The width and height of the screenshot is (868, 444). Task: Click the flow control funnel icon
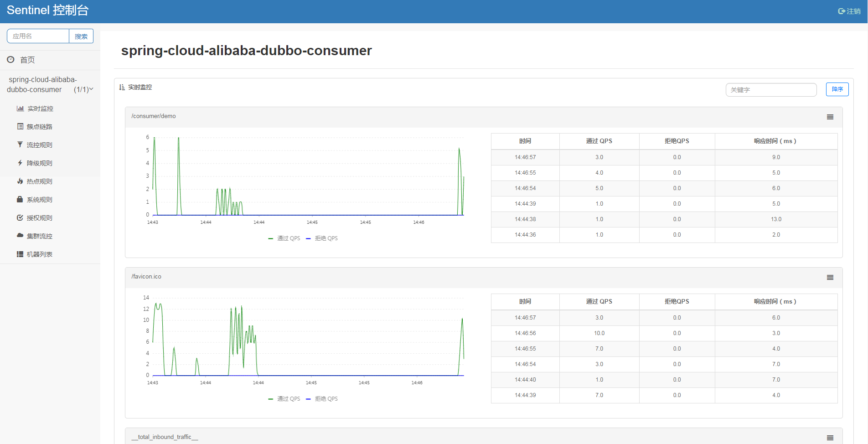coord(20,145)
